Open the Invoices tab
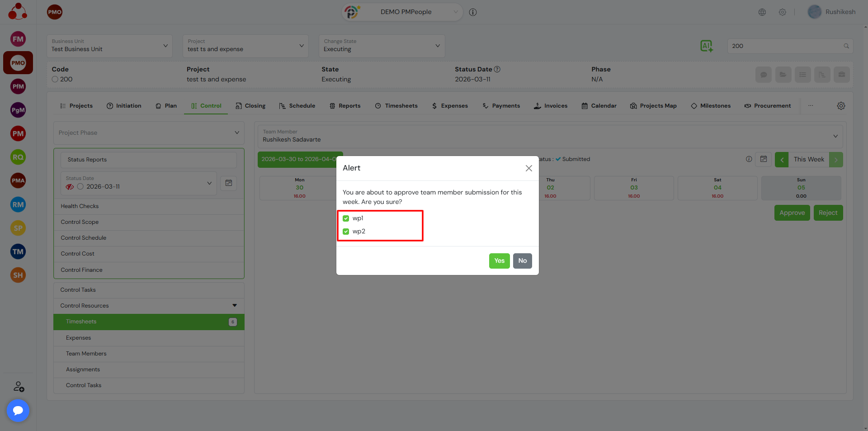This screenshot has height=431, width=868. [551, 106]
